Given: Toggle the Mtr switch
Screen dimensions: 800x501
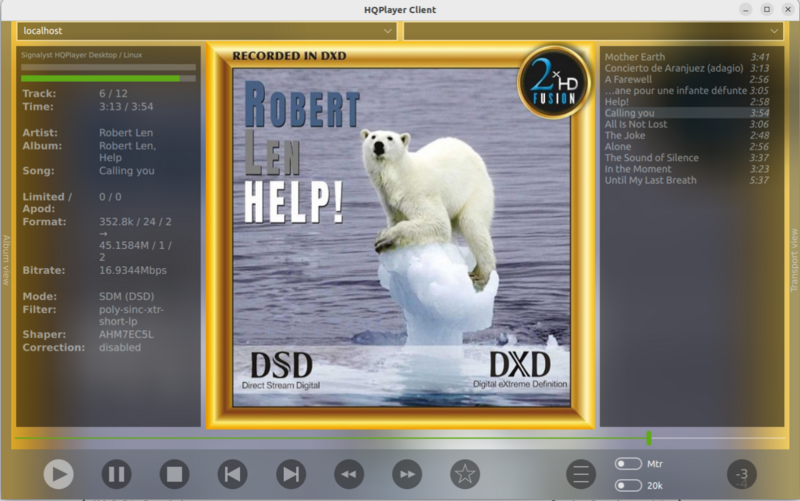Looking at the screenshot, I should [628, 464].
